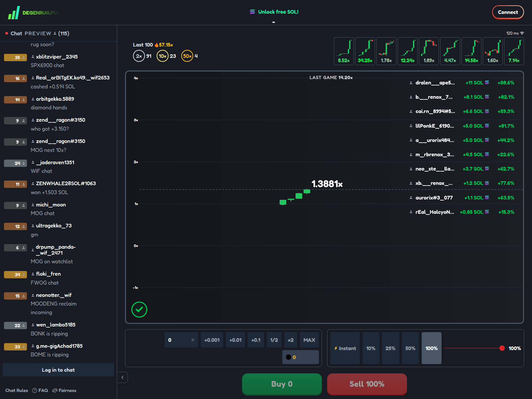532x399 pixels.
Task: Click the 50x multiplier circle badge
Action: 187,56
